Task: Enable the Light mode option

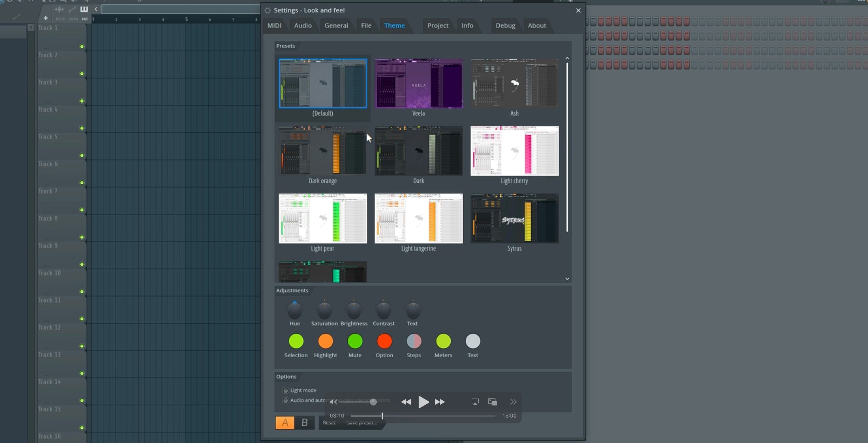Action: coord(285,390)
